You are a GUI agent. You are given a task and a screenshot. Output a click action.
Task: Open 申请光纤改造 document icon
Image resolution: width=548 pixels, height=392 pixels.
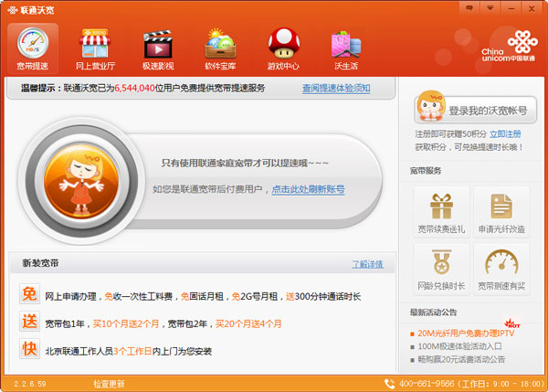[501, 213]
